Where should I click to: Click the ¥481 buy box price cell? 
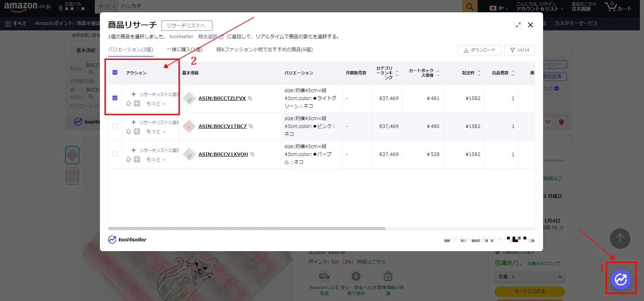tap(423, 98)
